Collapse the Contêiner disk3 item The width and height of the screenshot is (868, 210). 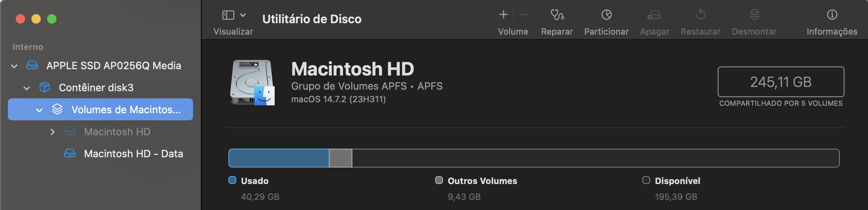(x=27, y=88)
